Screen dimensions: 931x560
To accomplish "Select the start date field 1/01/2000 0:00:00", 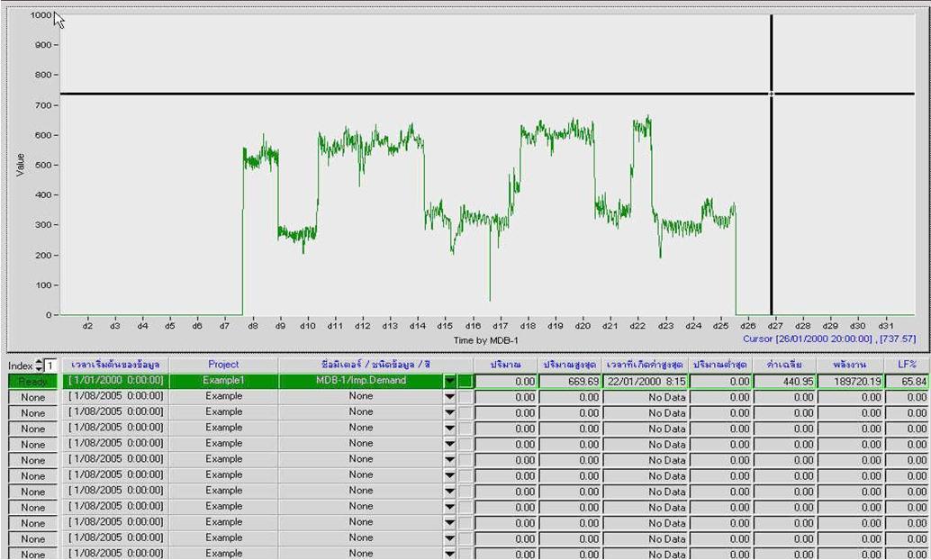I will click(115, 382).
